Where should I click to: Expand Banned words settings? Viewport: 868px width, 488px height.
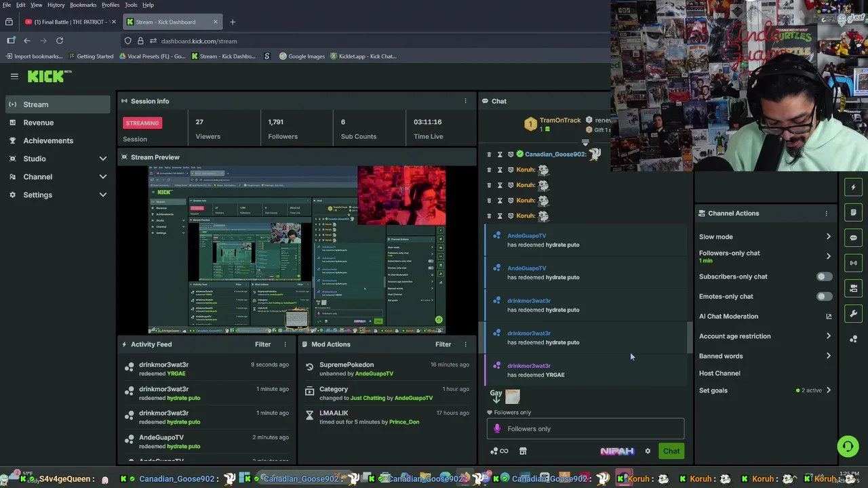coord(828,356)
